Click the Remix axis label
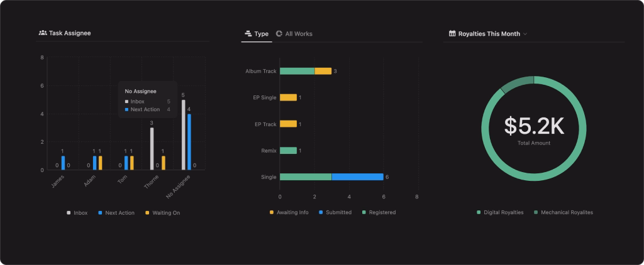The width and height of the screenshot is (644, 265). (x=269, y=151)
